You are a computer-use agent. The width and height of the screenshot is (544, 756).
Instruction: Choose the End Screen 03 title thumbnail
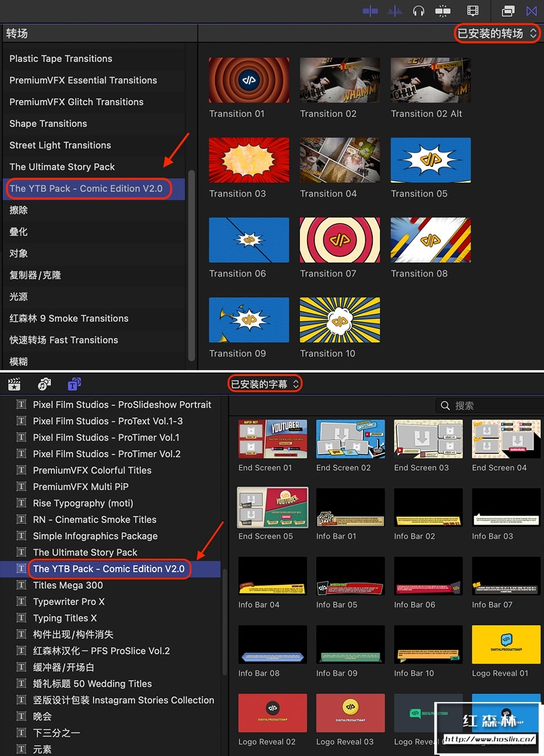pos(428,439)
